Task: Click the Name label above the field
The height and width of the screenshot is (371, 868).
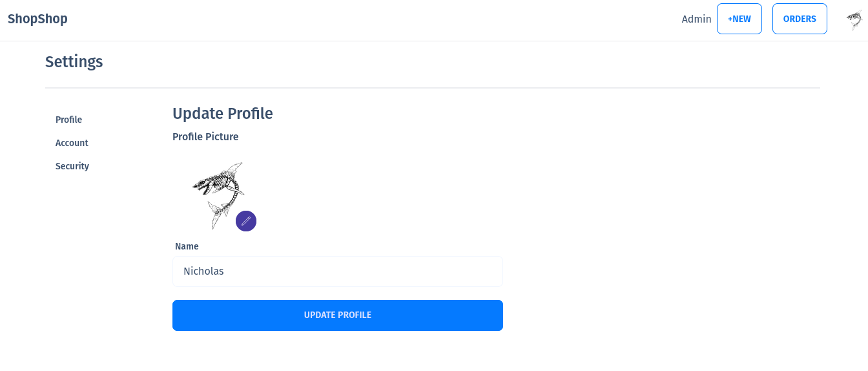Action: (x=187, y=246)
